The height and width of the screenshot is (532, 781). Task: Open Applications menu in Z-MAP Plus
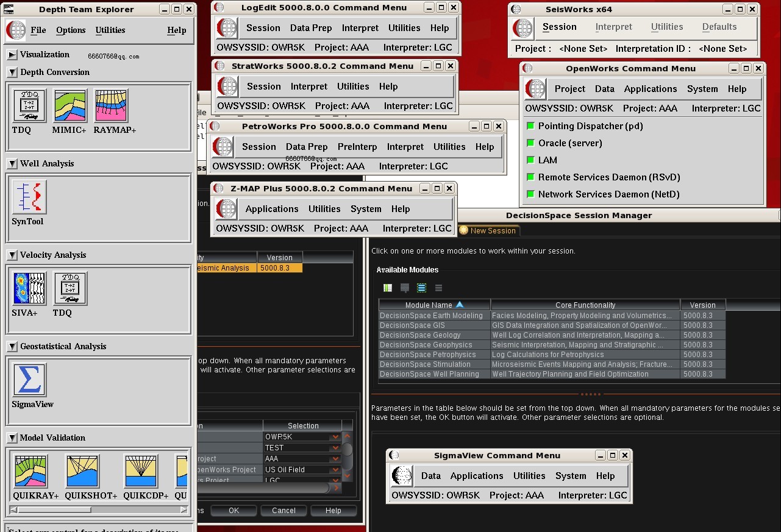coord(272,209)
